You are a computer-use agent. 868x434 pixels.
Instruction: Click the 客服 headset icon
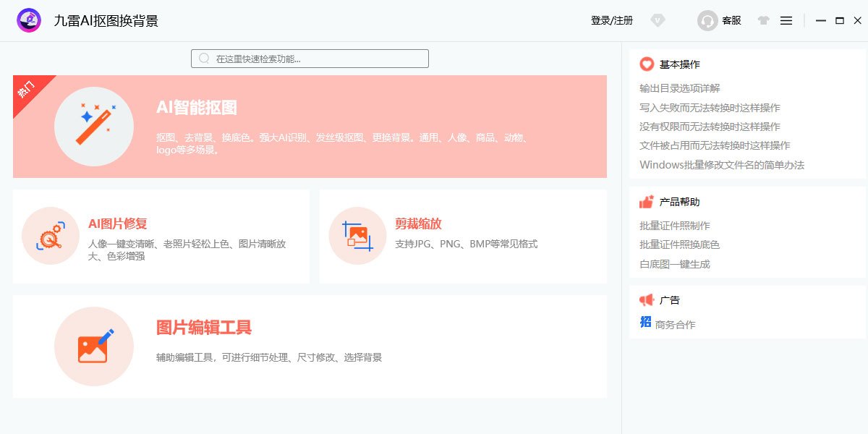click(707, 21)
